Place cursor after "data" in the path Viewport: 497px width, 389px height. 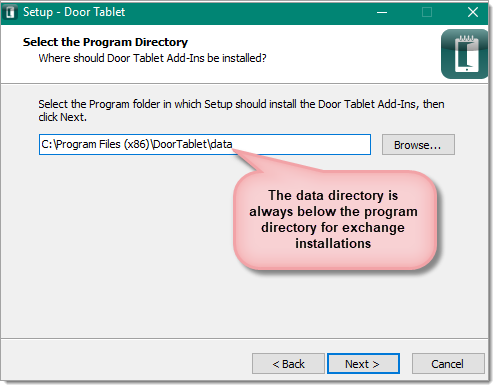coord(233,145)
